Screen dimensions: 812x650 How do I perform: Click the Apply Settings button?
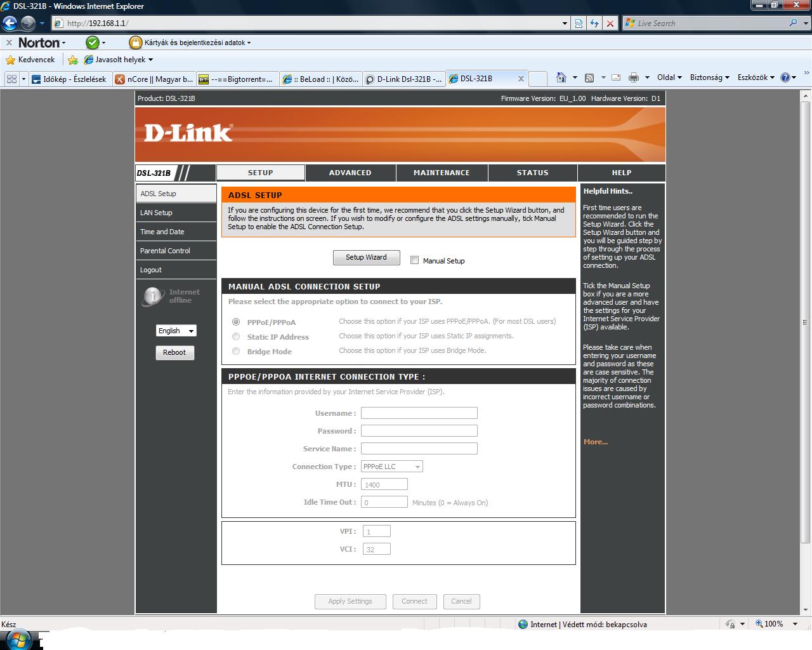tap(350, 601)
